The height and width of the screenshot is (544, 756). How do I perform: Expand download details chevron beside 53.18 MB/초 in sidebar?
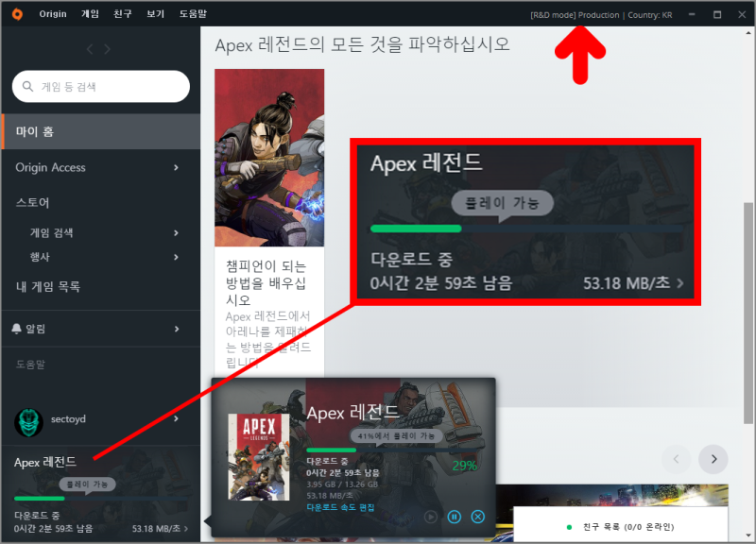tap(186, 529)
